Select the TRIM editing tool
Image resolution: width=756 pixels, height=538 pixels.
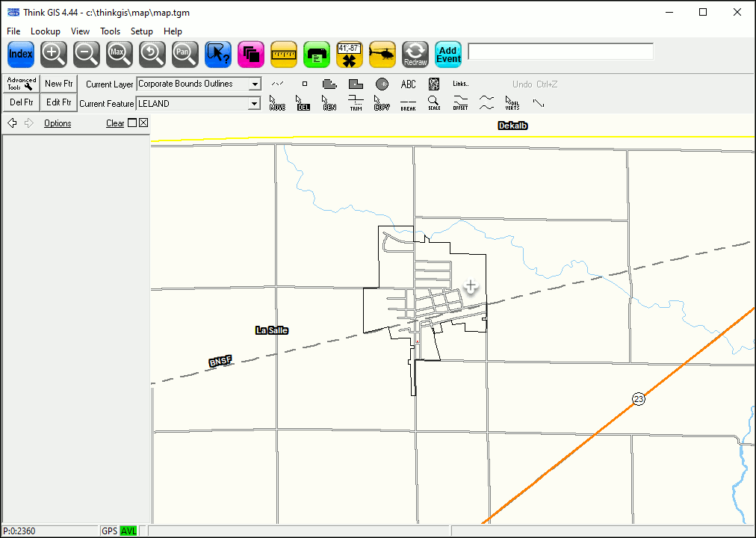pos(356,102)
